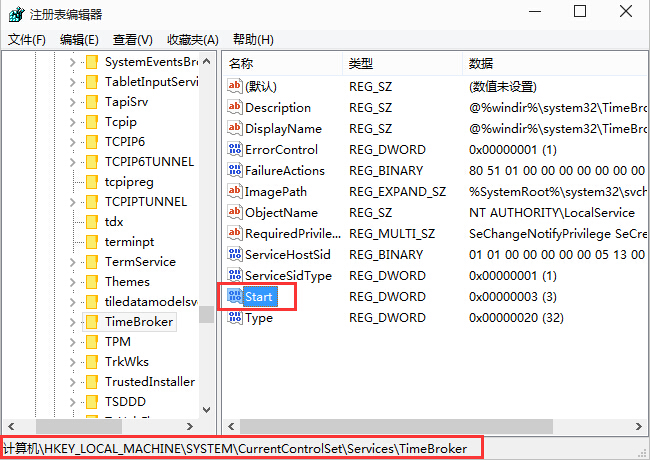The height and width of the screenshot is (460, 650).
Task: Expand the Themes tree node
Action: pos(73,282)
